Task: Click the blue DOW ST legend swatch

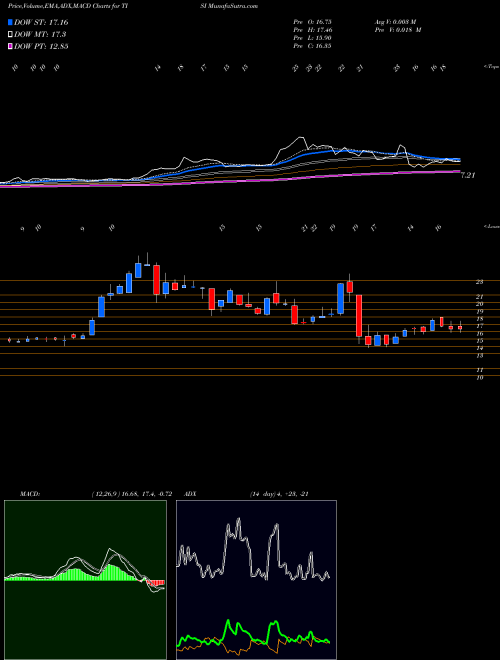Action: [10, 22]
